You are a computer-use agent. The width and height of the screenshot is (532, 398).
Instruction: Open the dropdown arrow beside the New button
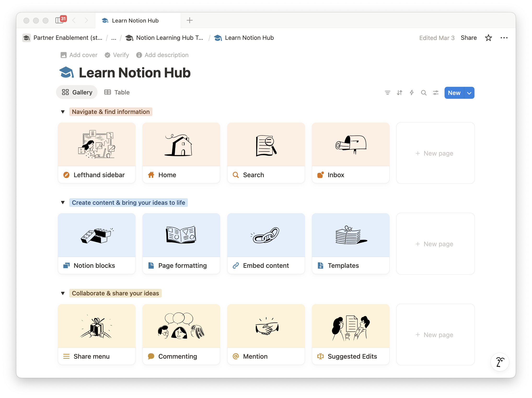coord(469,93)
